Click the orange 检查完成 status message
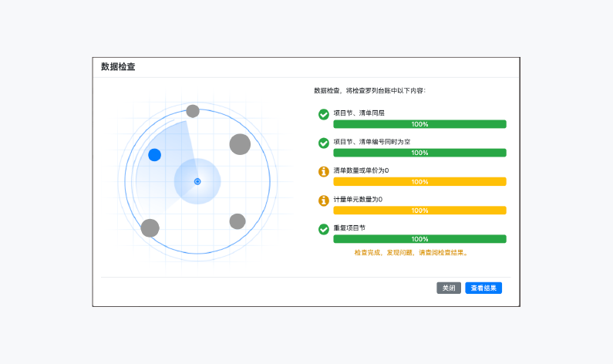This screenshot has height=364, width=613. [411, 252]
